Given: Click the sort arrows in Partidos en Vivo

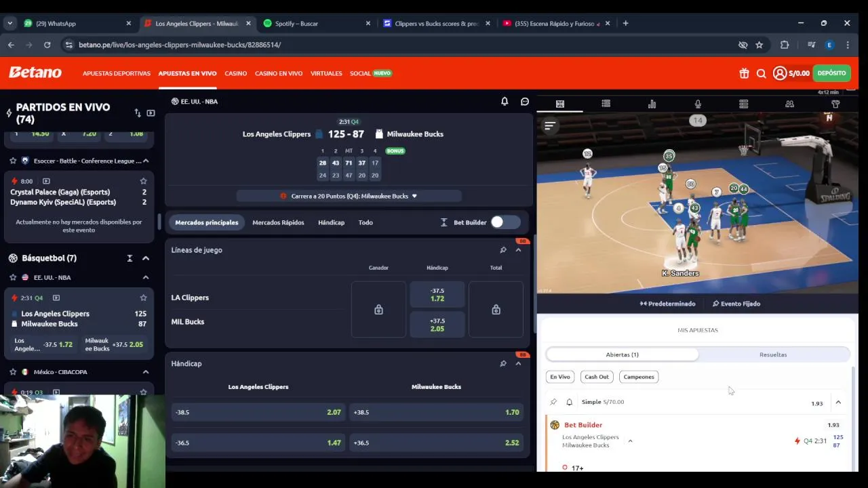Looking at the screenshot, I should [x=138, y=113].
